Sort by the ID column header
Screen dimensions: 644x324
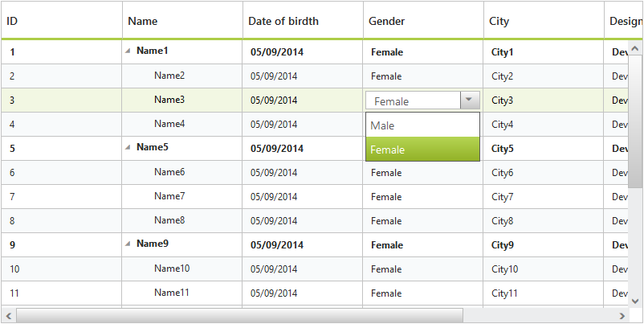[x=61, y=21]
